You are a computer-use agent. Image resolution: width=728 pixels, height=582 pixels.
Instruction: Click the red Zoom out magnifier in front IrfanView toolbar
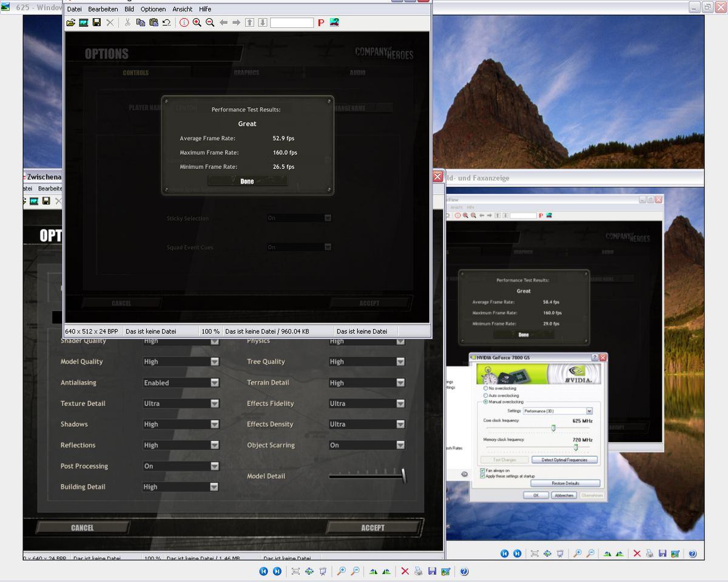click(x=210, y=22)
